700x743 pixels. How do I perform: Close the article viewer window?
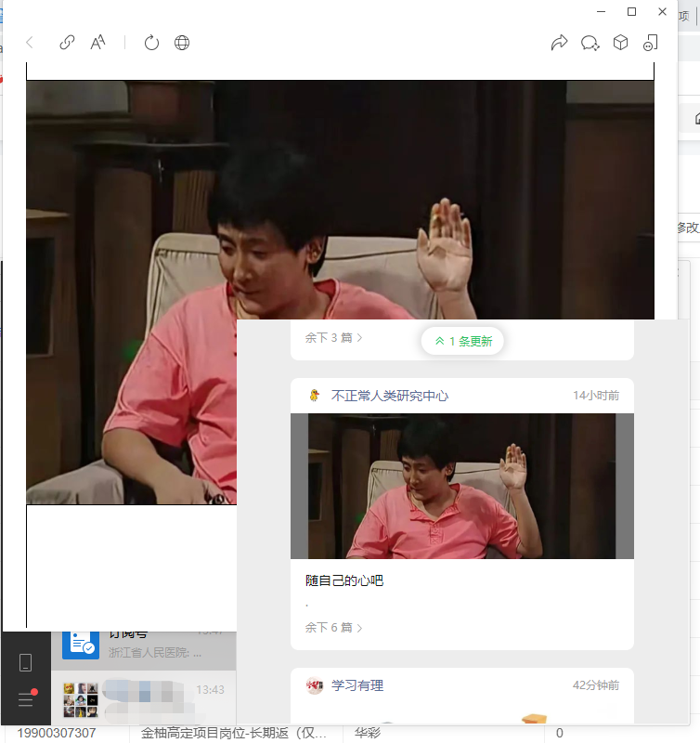click(663, 11)
